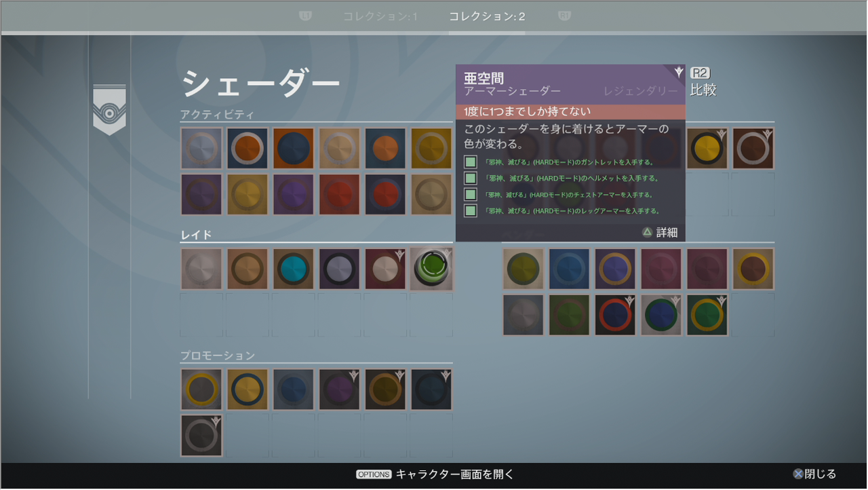This screenshot has height=490, width=868.
Task: Click the プロモーション section header
Action: [x=217, y=356]
